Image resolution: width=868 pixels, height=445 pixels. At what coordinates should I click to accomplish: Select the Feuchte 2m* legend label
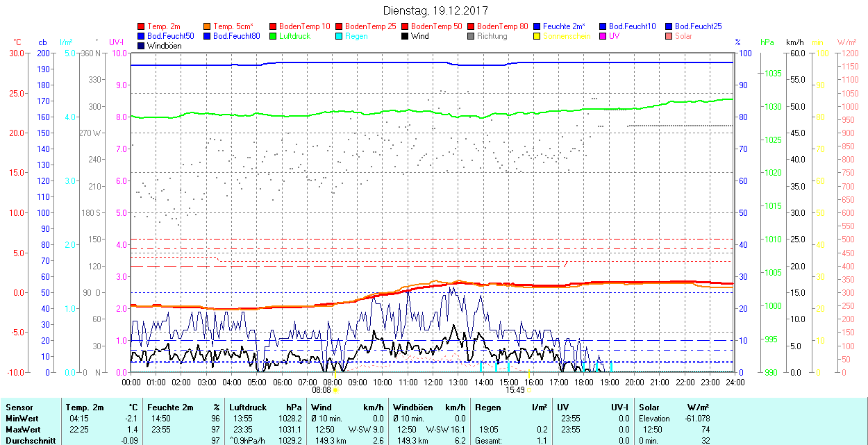[x=564, y=26]
